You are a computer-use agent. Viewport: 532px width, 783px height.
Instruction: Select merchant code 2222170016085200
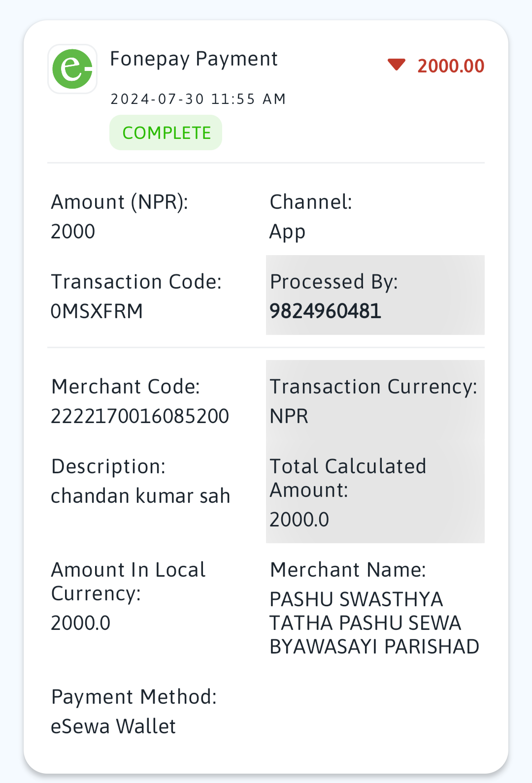pos(140,416)
